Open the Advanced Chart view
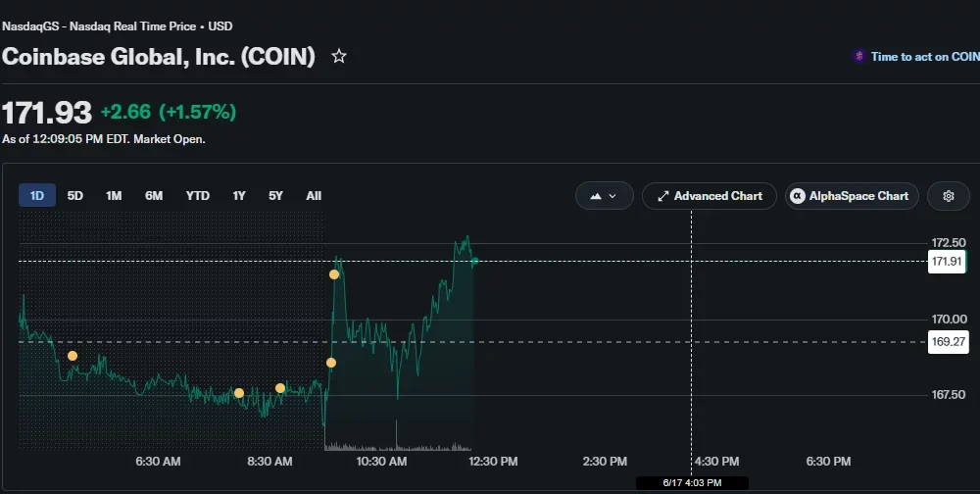 (710, 196)
